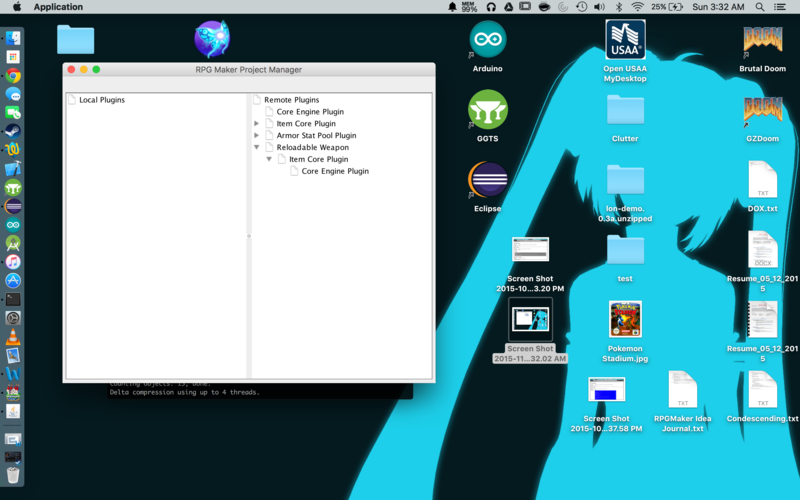This screenshot has width=800, height=500.
Task: Launch Steam from the Dock
Action: tap(13, 131)
